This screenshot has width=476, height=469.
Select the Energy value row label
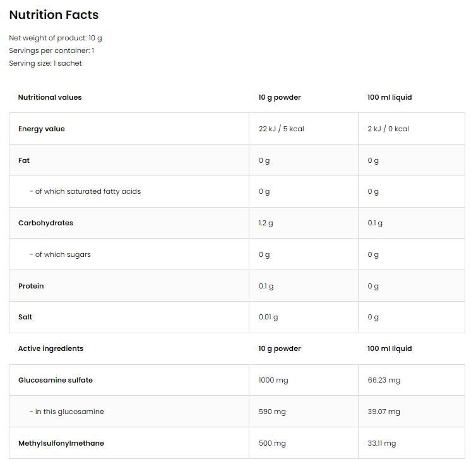pyautogui.click(x=42, y=129)
